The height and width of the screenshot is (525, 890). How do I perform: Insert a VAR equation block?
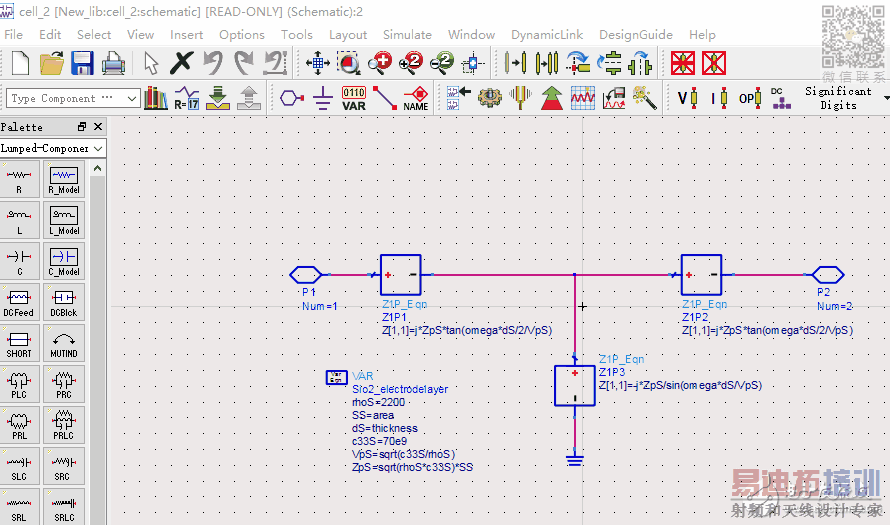354,98
